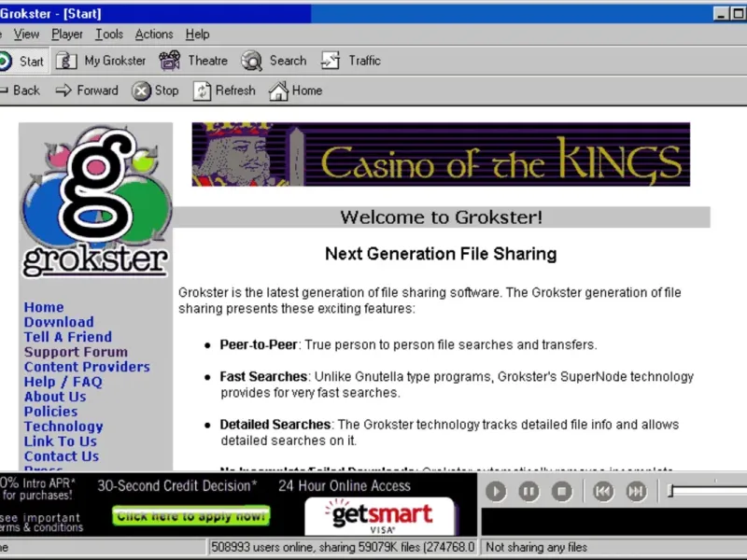Viewport: 747px width, 560px height.
Task: Open the Help / FAQ link
Action: pos(63,382)
